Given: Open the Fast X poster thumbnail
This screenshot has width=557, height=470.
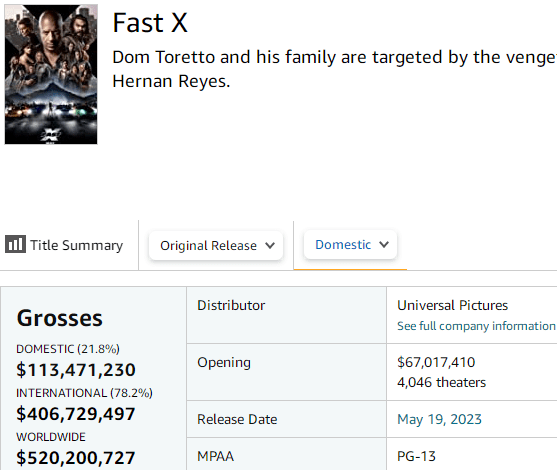Looking at the screenshot, I should [51, 74].
